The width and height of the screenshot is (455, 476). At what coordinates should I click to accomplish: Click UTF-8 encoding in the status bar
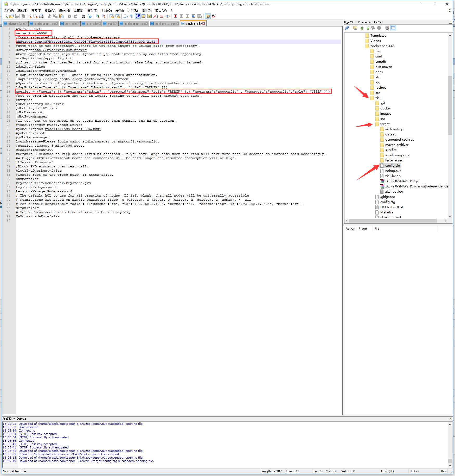[x=414, y=471]
